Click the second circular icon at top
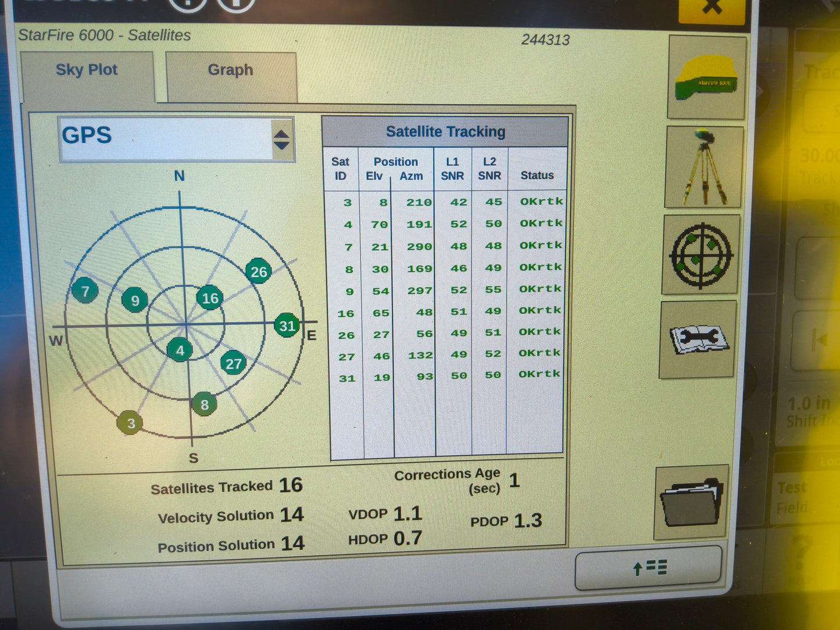The image size is (840, 630). pyautogui.click(x=235, y=3)
